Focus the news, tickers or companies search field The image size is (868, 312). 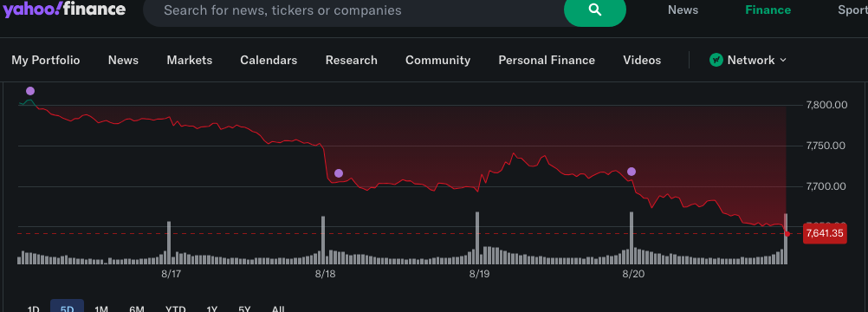pos(354,10)
